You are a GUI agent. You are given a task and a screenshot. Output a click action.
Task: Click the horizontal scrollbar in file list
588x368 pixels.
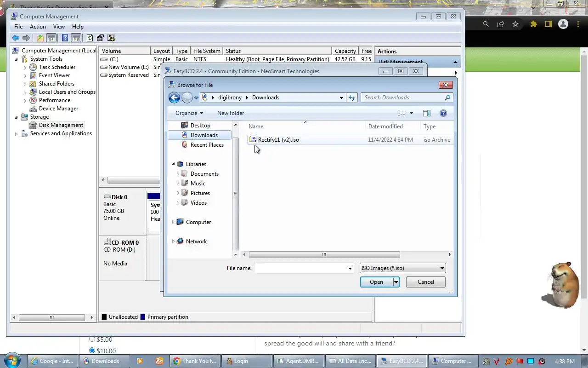[x=324, y=254]
